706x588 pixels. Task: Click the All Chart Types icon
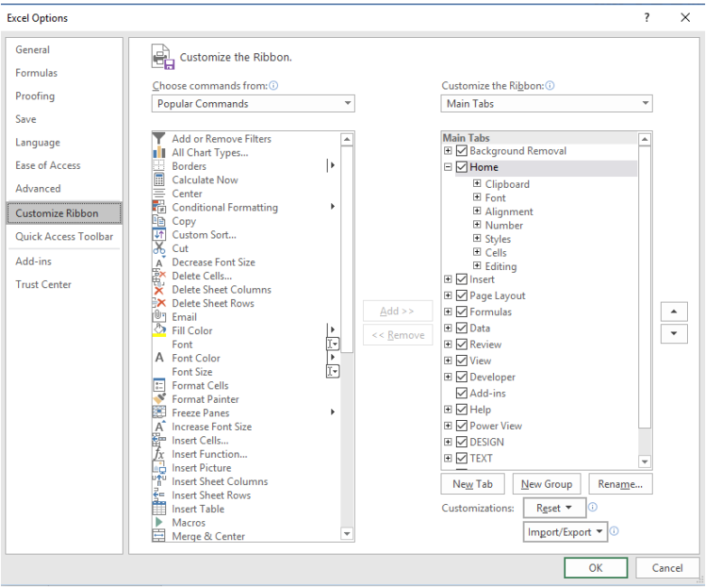coord(159,153)
